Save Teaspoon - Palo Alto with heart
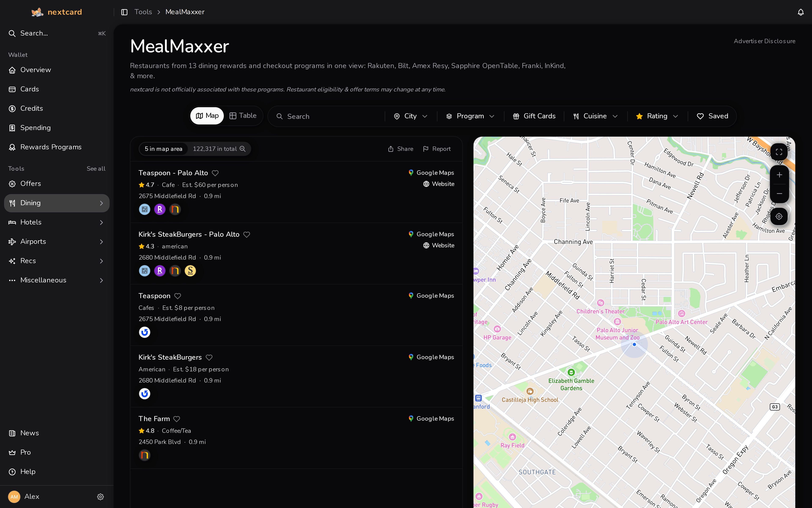Screen dimensions: 812x508 pos(215,173)
